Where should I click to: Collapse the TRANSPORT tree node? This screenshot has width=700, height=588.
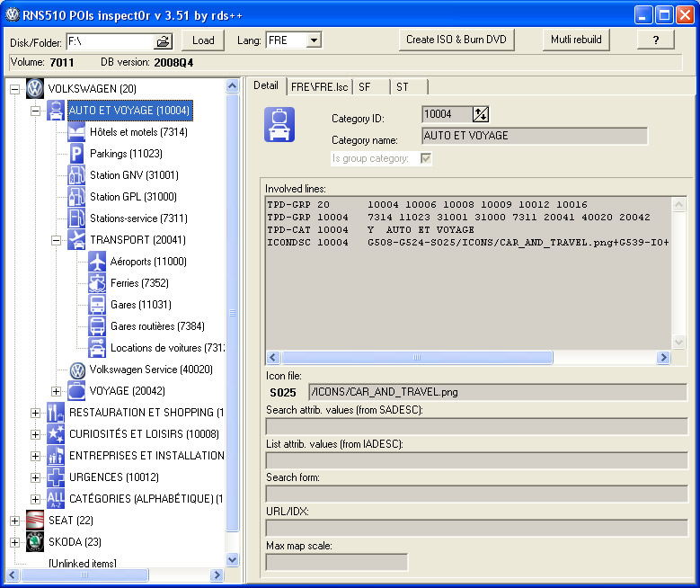coord(56,240)
